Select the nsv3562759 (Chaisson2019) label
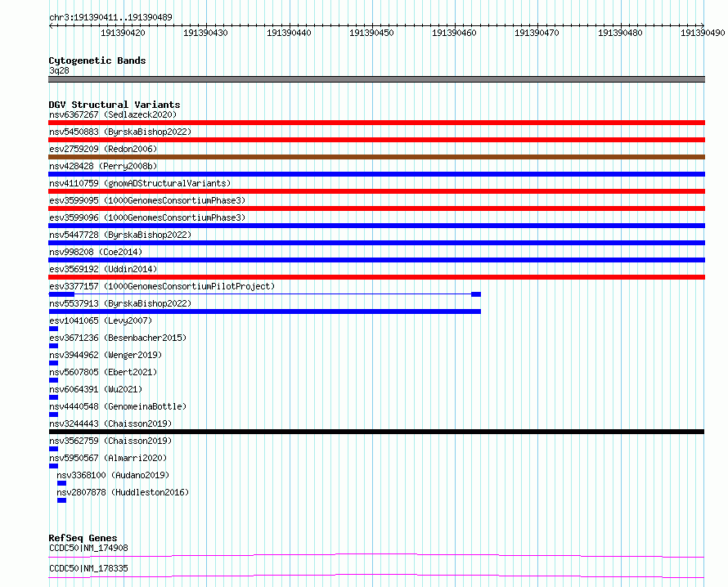Screen dimensions: 728x587 110,441
